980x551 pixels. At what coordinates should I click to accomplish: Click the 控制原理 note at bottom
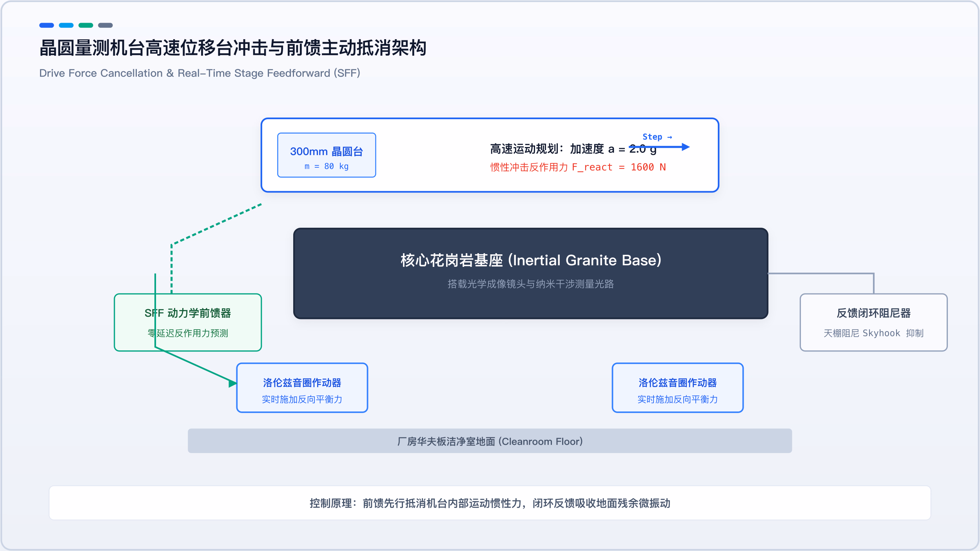[490, 503]
